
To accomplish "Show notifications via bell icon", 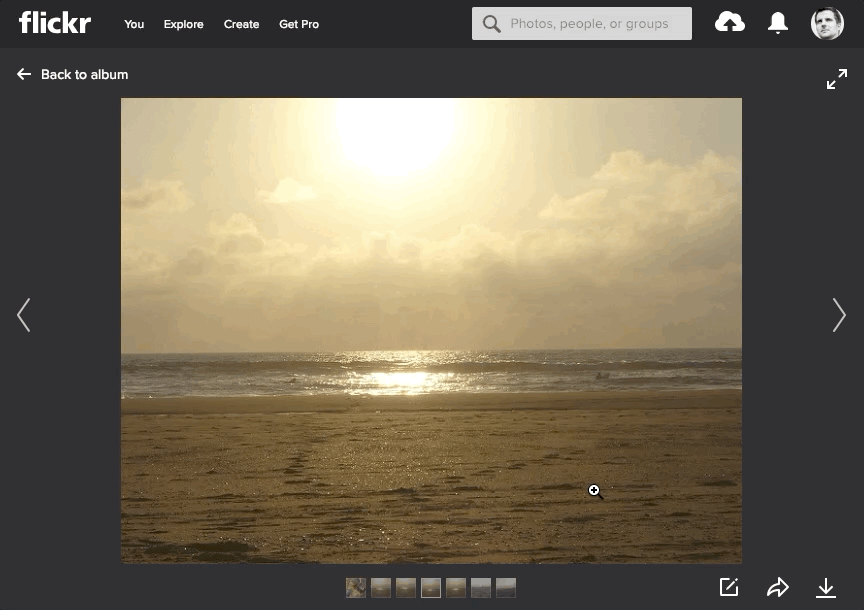I will click(777, 23).
